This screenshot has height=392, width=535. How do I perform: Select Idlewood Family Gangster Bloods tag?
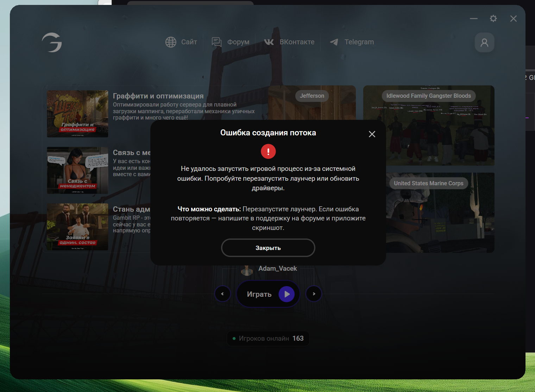coord(429,96)
